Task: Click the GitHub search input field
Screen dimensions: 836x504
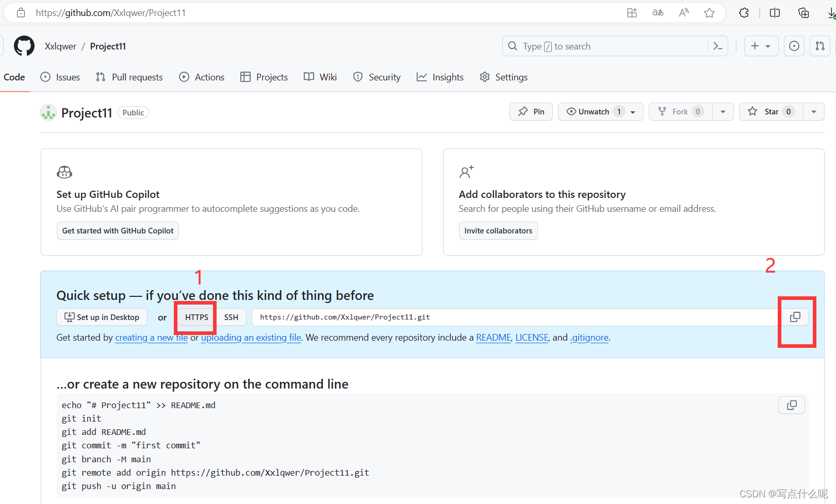Action: 593,46
